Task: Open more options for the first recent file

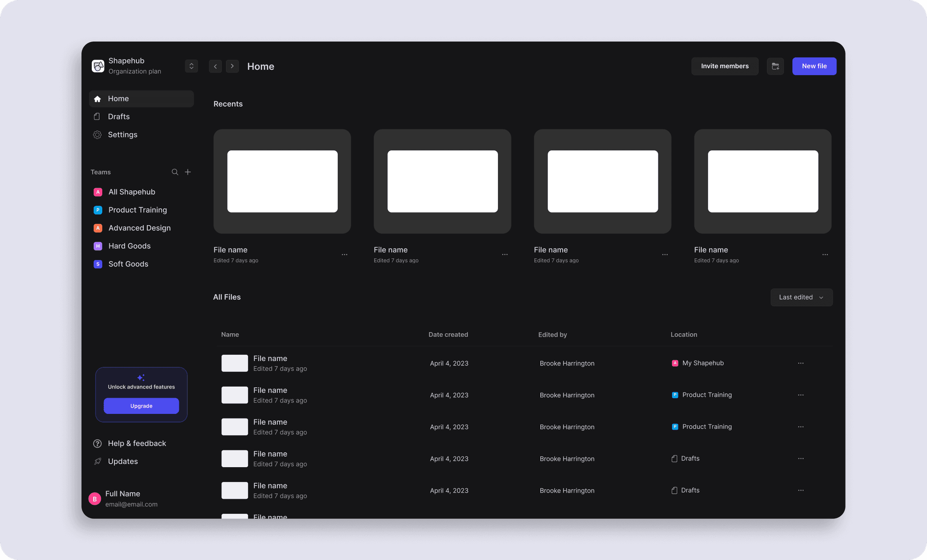Action: [344, 255]
